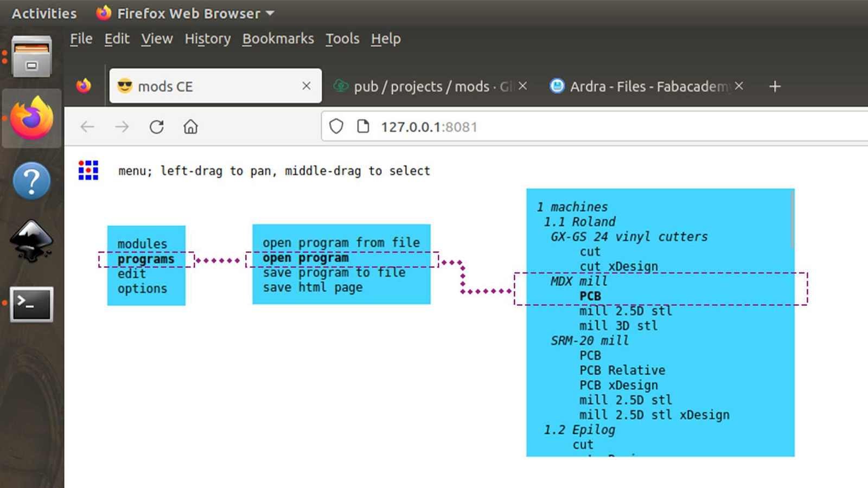
Task: Close the Ardra Files Fabacademy tab
Action: tap(739, 86)
